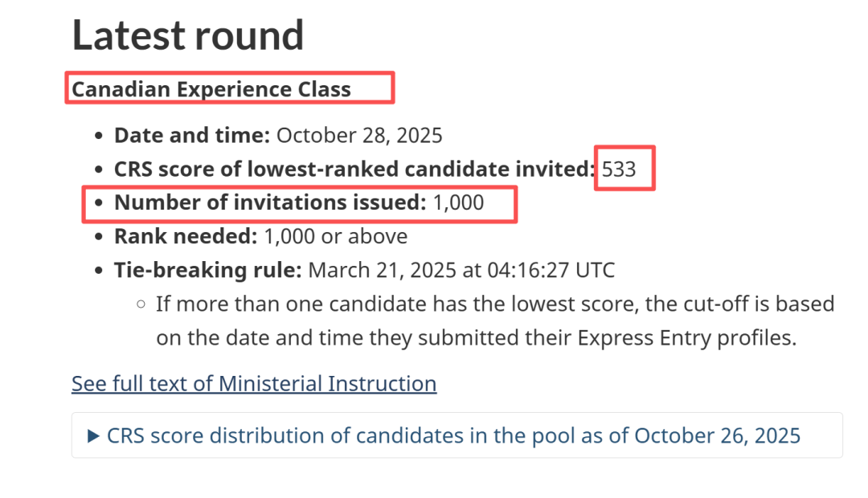
Task: Click the CRS score distribution of candidates summary text
Action: (x=453, y=436)
